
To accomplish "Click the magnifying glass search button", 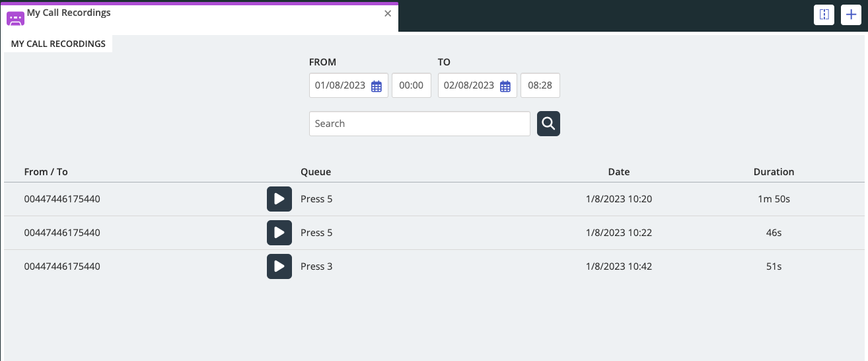I will (548, 124).
